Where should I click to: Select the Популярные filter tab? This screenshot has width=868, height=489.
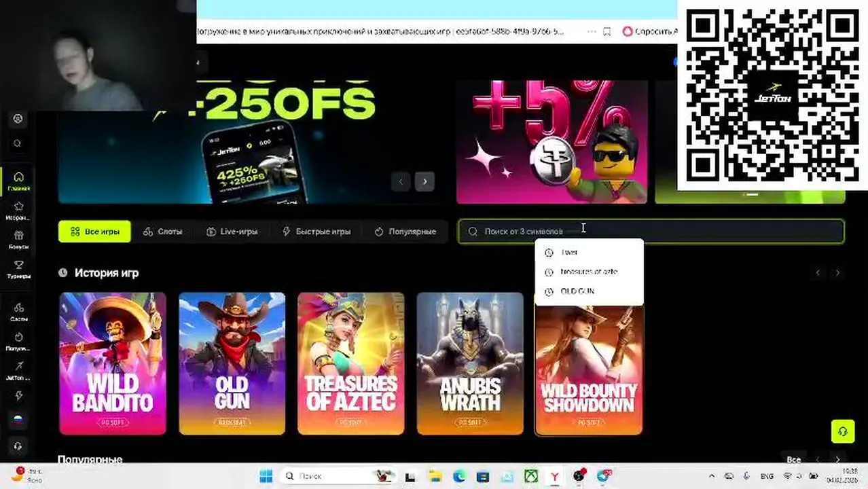point(405,232)
